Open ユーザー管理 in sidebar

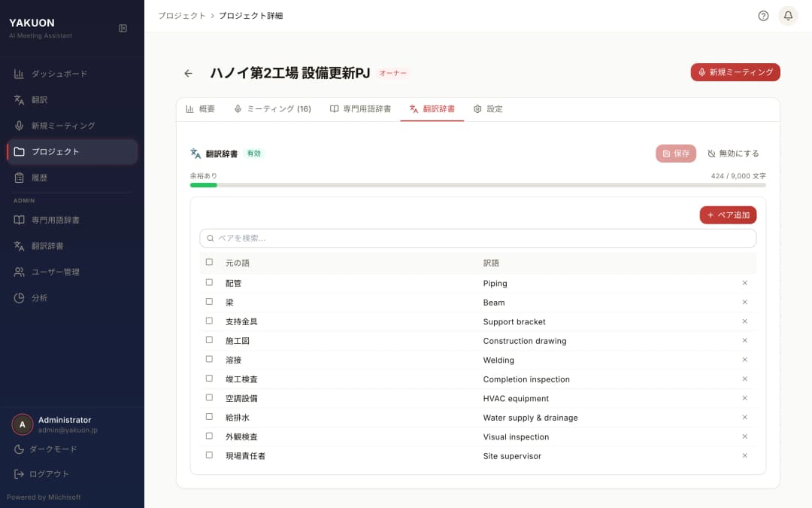(x=72, y=272)
